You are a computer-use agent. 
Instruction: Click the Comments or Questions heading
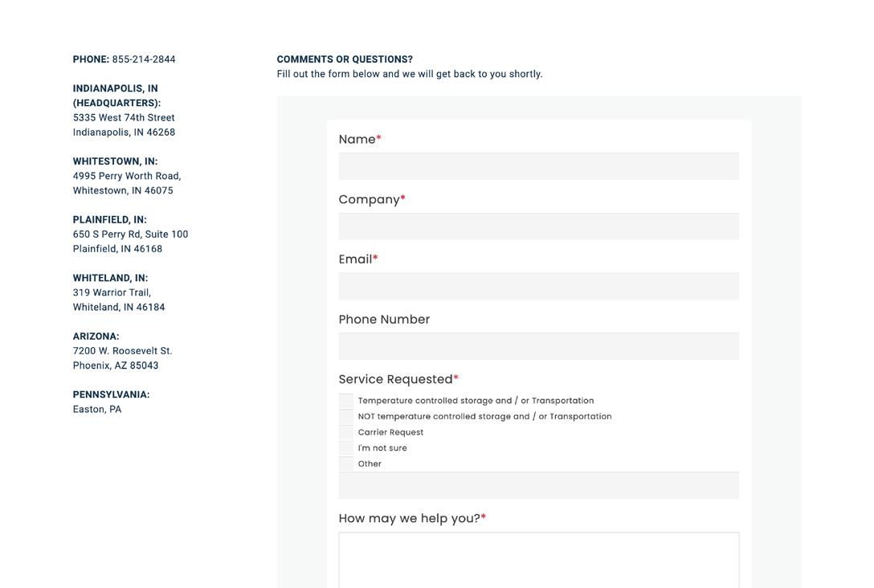click(345, 59)
